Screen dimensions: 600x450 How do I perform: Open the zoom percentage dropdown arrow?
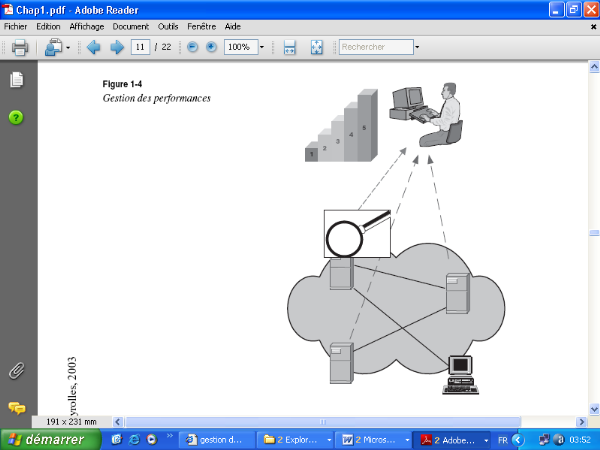(x=262, y=47)
